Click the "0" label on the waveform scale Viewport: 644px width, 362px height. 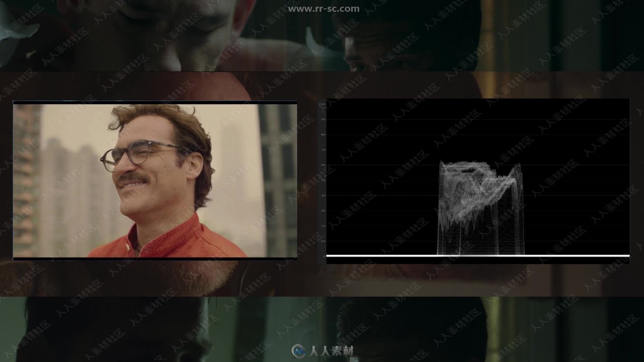pyautogui.click(x=324, y=256)
